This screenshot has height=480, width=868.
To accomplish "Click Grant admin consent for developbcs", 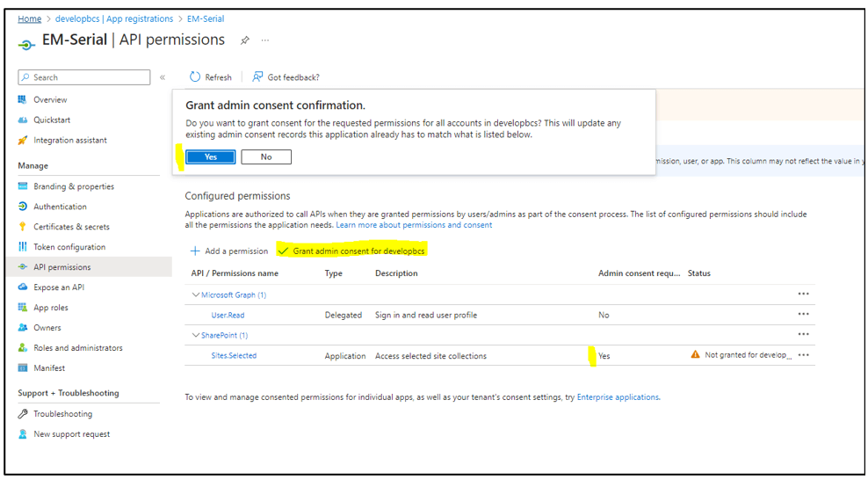I will pyautogui.click(x=358, y=251).
